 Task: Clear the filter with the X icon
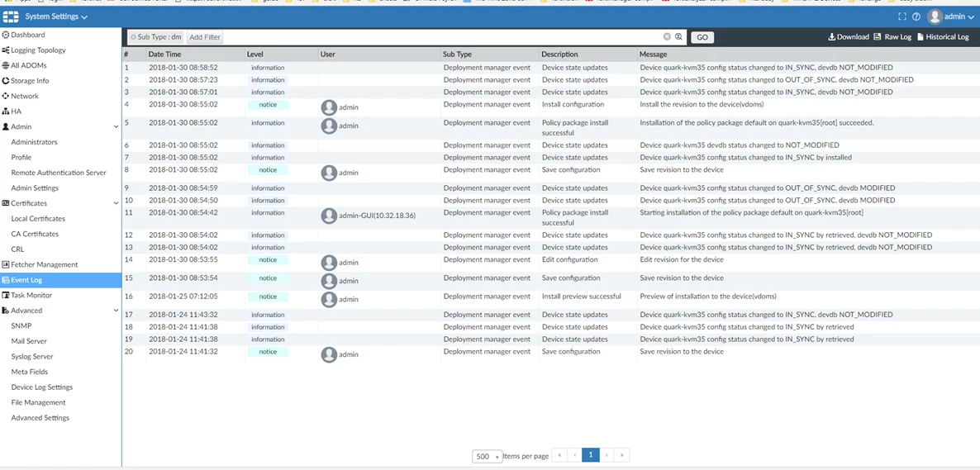tap(667, 37)
